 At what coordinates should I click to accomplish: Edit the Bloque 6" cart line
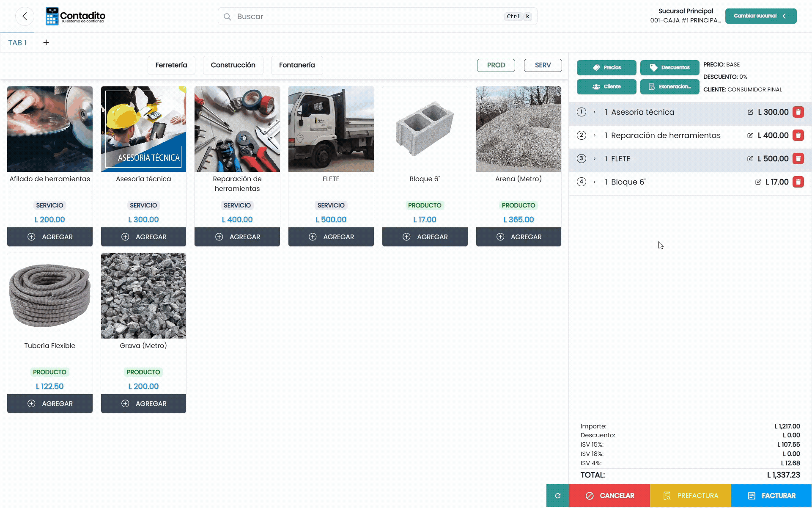click(758, 182)
